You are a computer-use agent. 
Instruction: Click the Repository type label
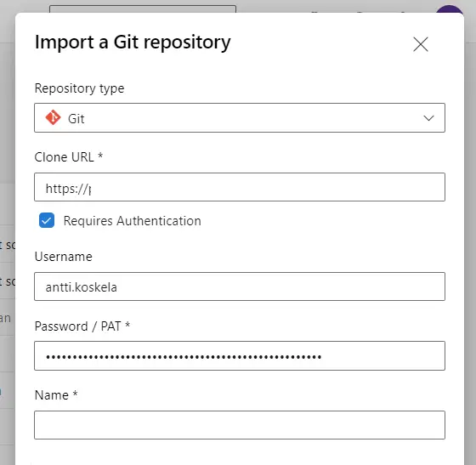pyautogui.click(x=79, y=88)
